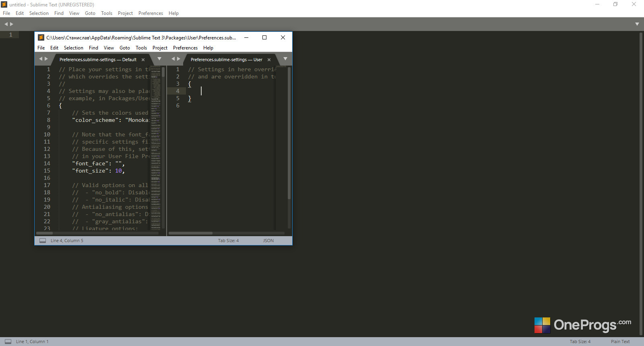644x346 pixels.
Task: Go to previous tab in main window
Action: 6,24
